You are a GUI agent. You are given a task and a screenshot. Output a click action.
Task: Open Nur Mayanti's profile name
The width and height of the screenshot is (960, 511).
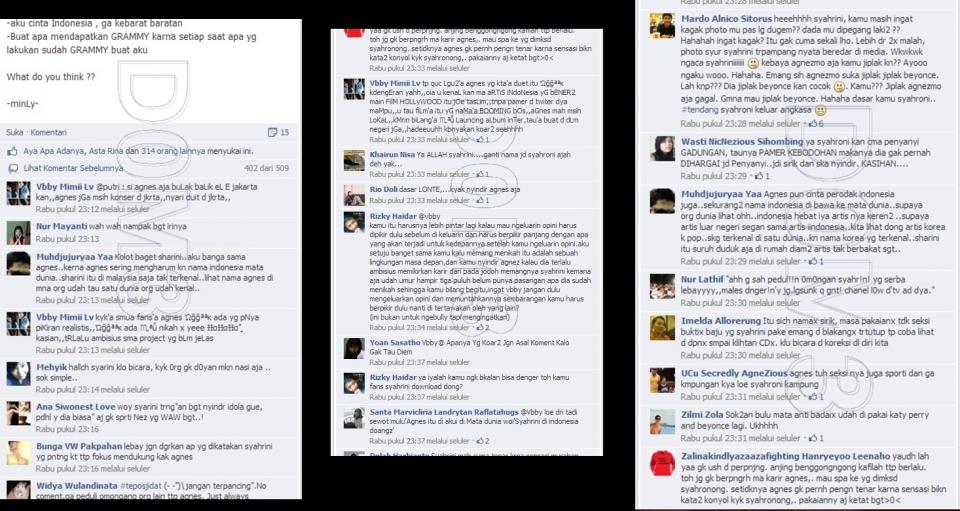[62, 226]
